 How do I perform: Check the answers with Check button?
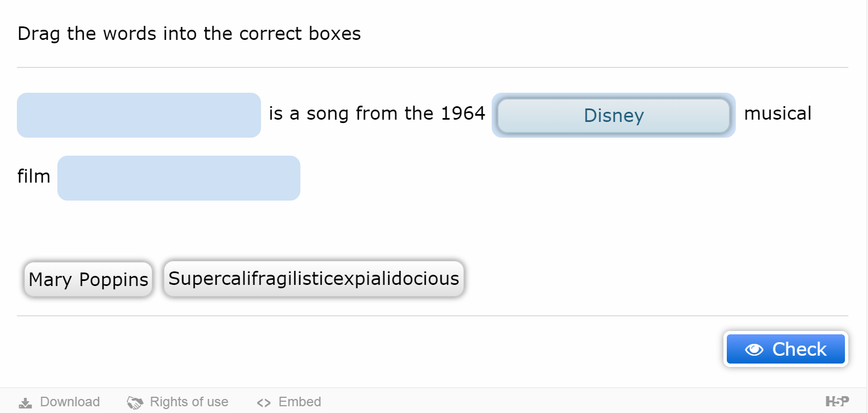point(786,349)
